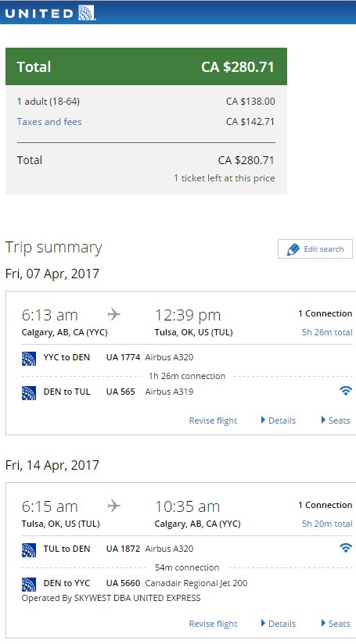The image size is (356, 644).
Task: Click the pencil icon beside Edit search
Action: [x=293, y=249]
